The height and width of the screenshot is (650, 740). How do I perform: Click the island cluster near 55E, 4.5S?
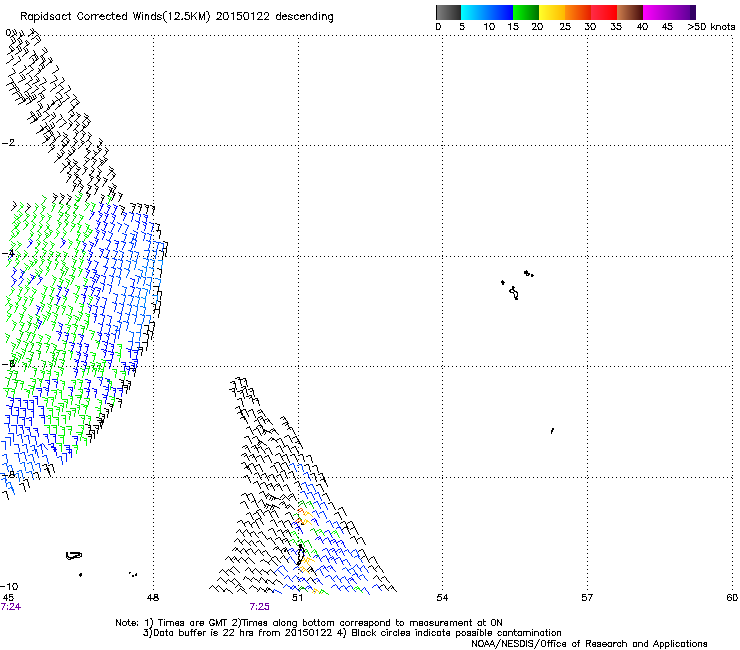517,285
